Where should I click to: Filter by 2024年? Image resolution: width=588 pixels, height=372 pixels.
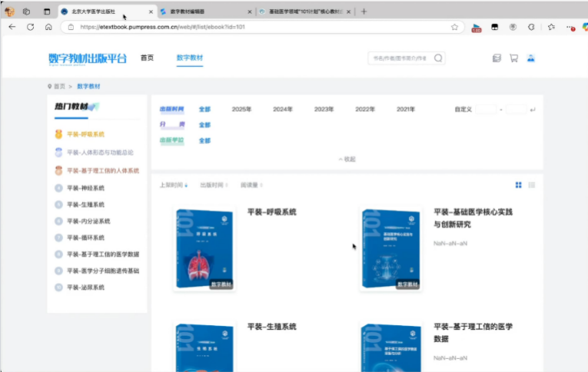coord(283,109)
